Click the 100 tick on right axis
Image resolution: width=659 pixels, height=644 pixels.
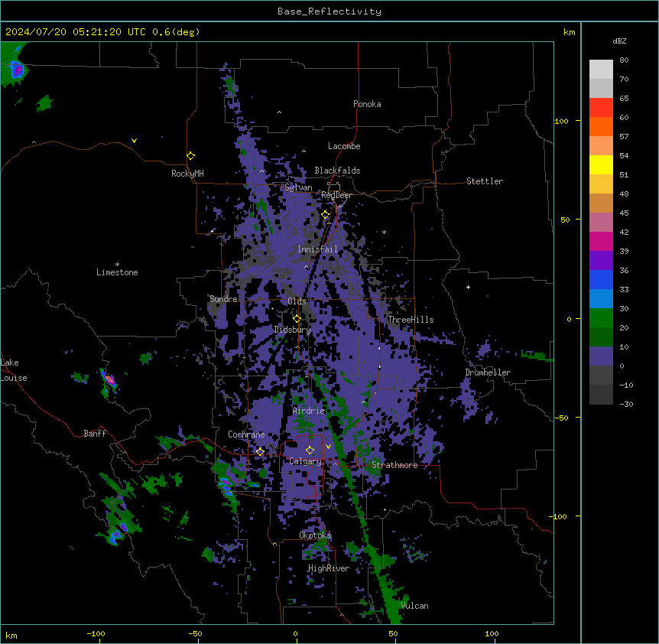pos(561,121)
